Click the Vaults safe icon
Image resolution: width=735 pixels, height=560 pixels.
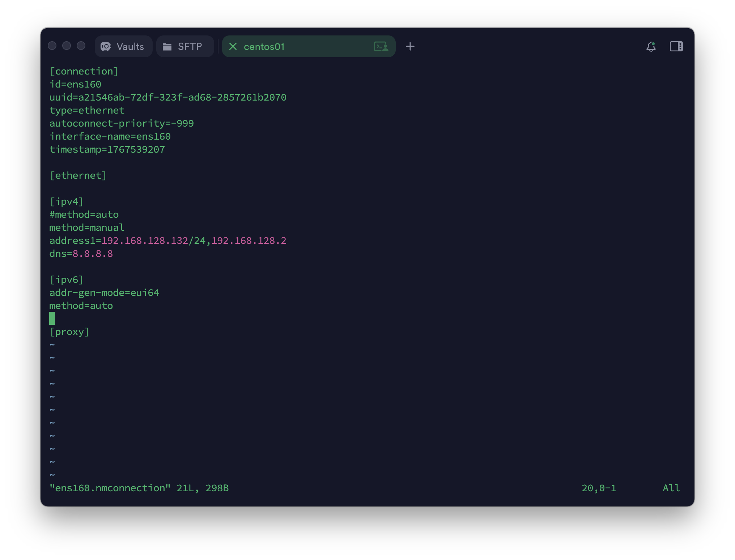pyautogui.click(x=106, y=47)
